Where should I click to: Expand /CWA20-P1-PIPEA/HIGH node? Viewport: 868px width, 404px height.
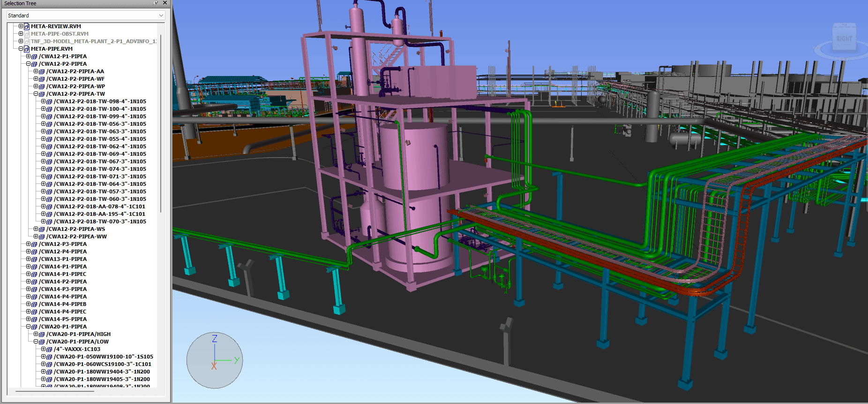pyautogui.click(x=36, y=334)
